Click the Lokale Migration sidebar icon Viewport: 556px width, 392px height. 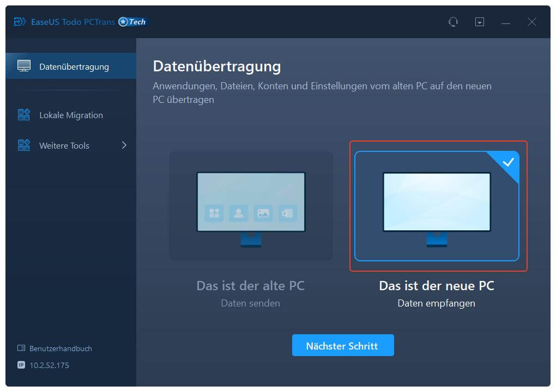[24, 115]
